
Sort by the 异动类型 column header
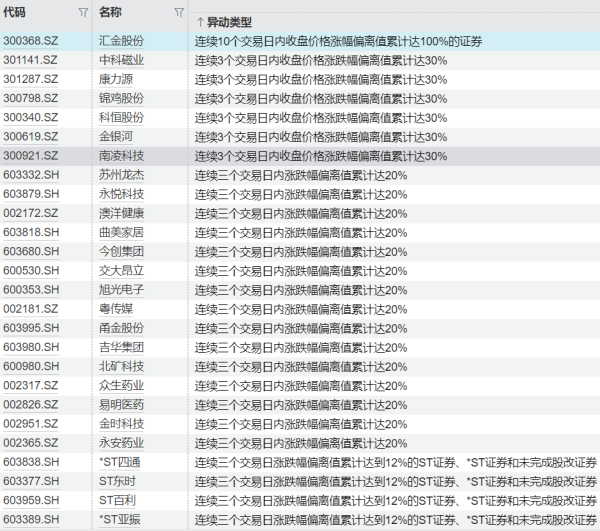(229, 22)
